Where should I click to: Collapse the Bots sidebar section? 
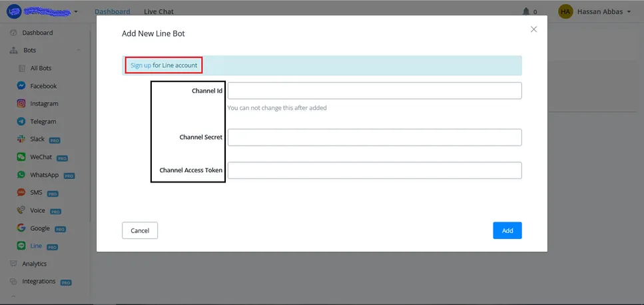tap(78, 51)
